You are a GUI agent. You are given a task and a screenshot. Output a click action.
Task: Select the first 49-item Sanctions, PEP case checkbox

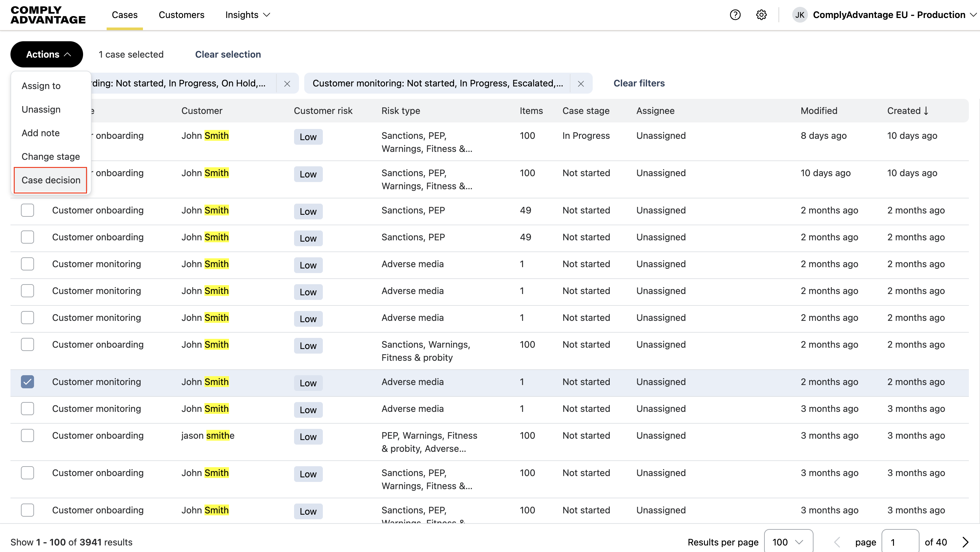[x=27, y=210]
